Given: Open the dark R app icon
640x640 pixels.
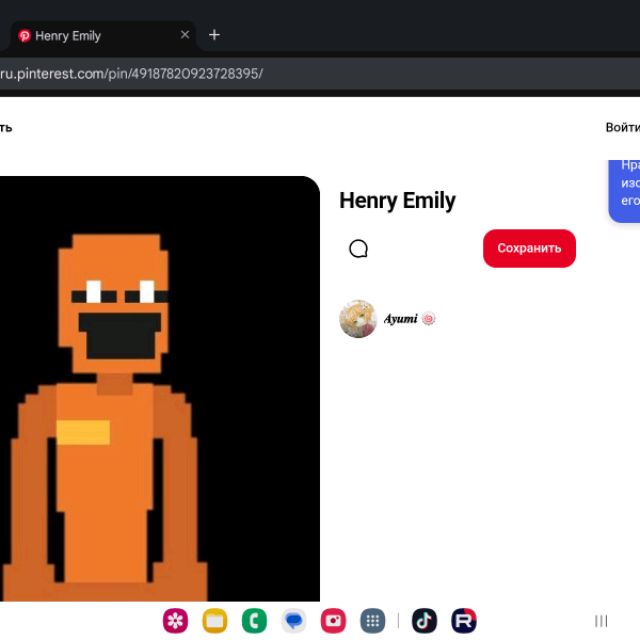Looking at the screenshot, I should coord(464,621).
